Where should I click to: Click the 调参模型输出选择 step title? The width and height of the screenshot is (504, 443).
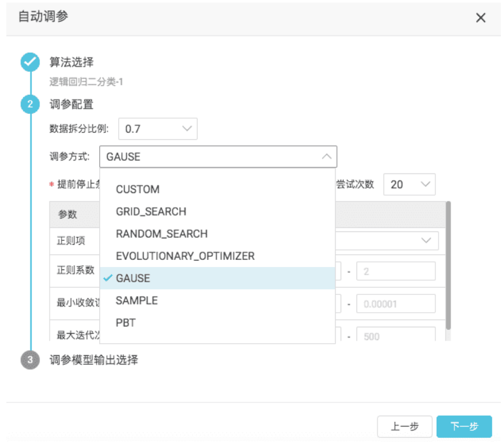coord(93,360)
